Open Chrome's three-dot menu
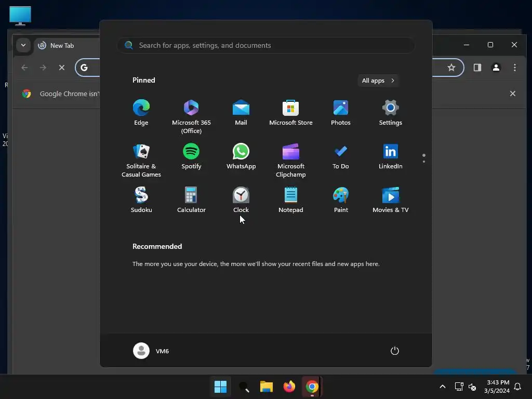Screen dimensions: 532x399 [x=515, y=68]
